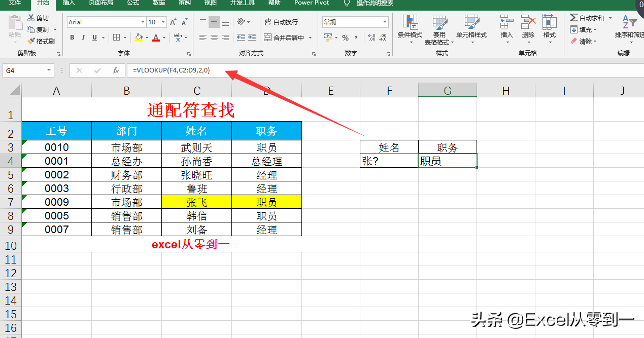Switch to the Page Layout (页面布局) tab

point(101,3)
